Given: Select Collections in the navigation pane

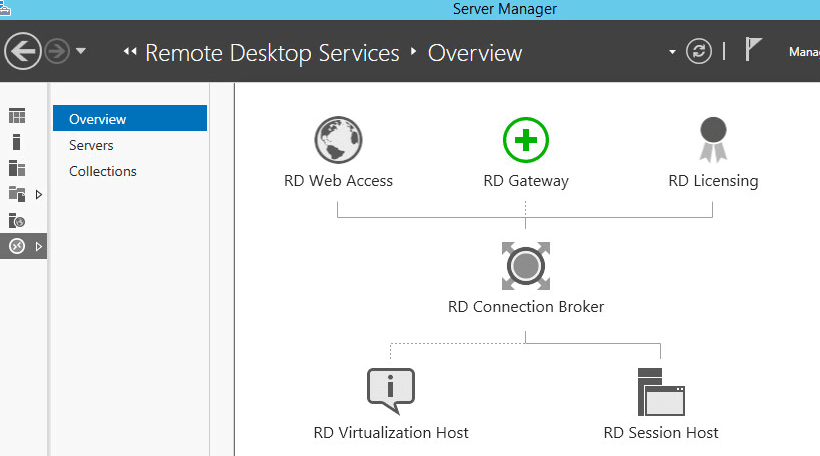Looking at the screenshot, I should tap(103, 171).
